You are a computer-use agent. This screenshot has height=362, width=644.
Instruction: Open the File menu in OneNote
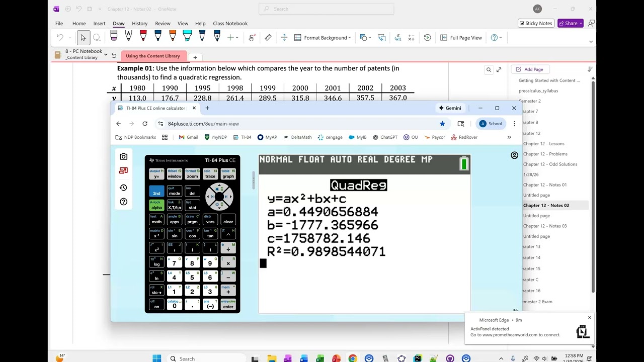point(59,24)
